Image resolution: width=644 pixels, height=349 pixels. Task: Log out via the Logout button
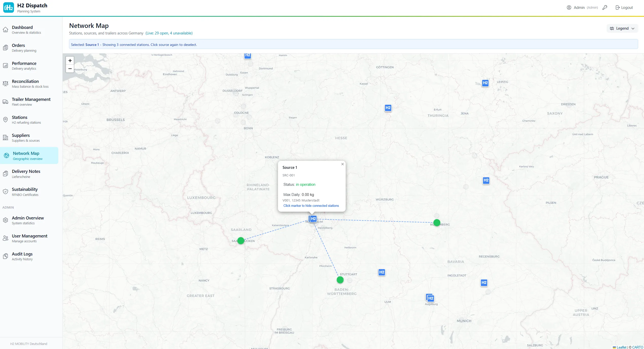point(624,8)
